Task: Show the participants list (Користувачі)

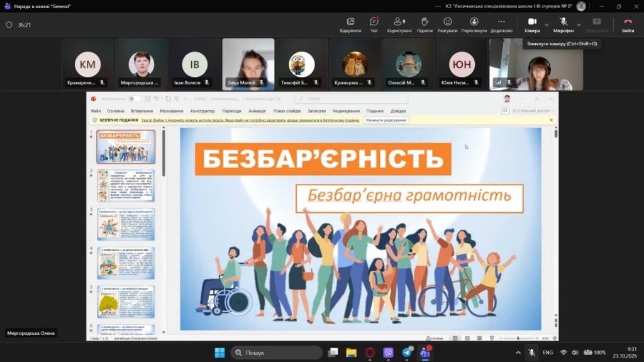Action: 399,25
